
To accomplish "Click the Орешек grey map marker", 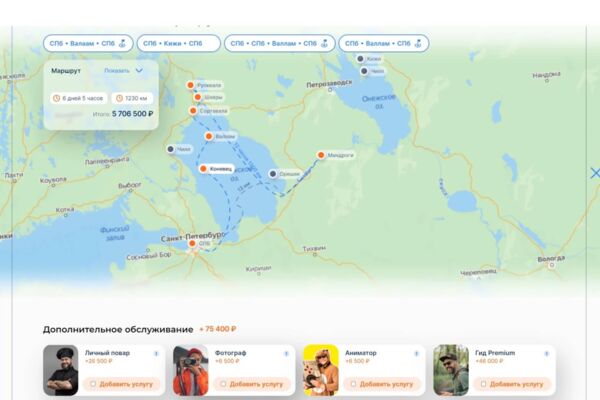I will (x=272, y=174).
